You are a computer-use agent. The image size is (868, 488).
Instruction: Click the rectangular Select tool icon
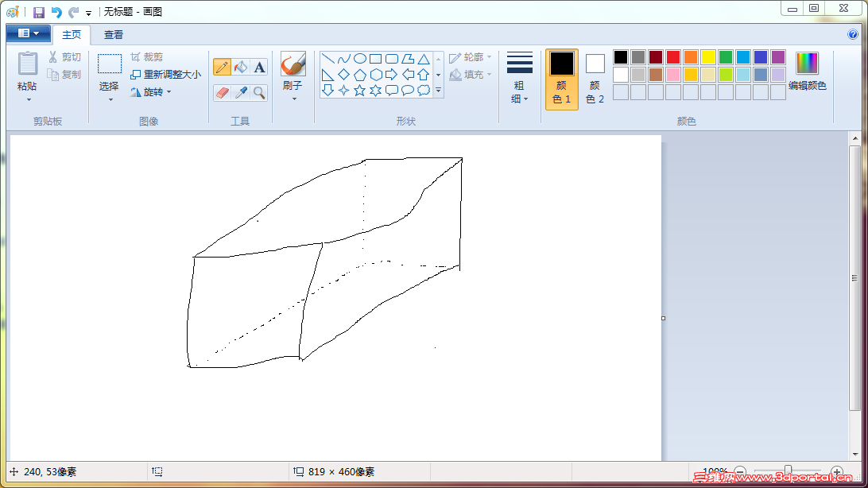pyautogui.click(x=110, y=64)
